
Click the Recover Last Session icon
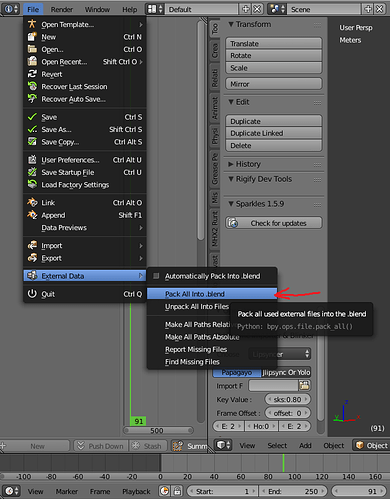[32, 86]
